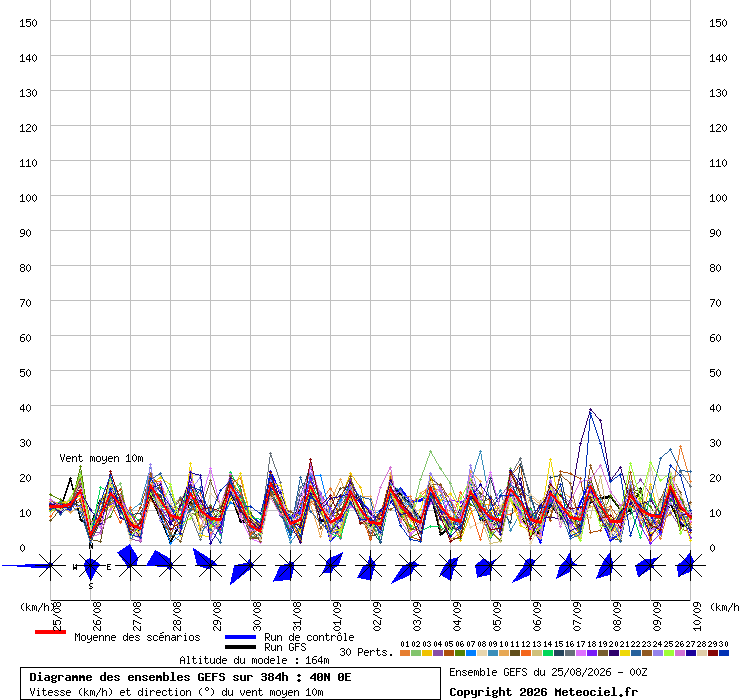Click 'Ensemble GEFS du 25/08/2026 - 00Z' text
The height and width of the screenshot is (700, 740).
click(x=548, y=672)
